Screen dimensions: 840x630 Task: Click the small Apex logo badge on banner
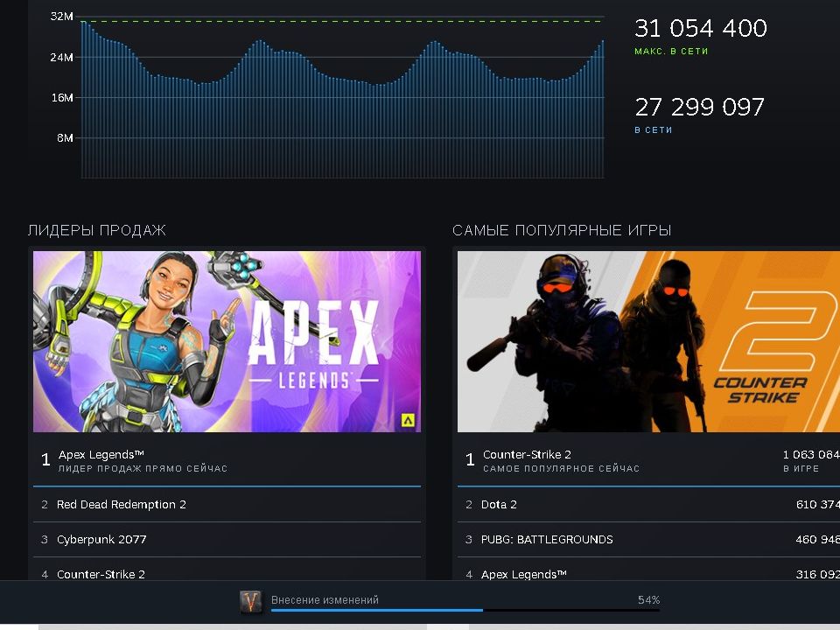click(x=407, y=420)
